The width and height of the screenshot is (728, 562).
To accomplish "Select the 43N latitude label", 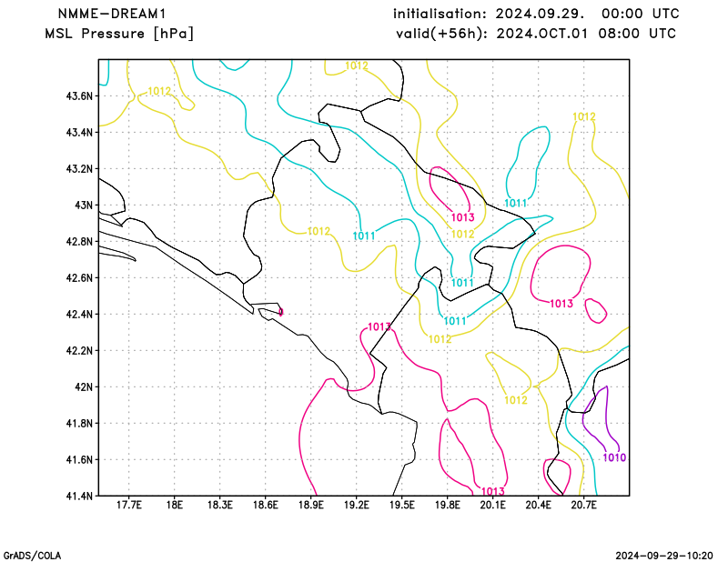I will [x=84, y=206].
